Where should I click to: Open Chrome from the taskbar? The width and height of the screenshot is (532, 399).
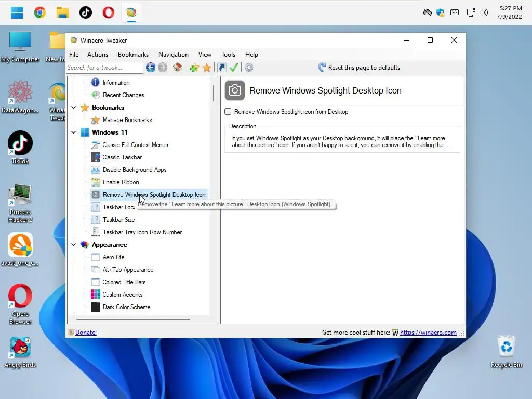pos(39,12)
